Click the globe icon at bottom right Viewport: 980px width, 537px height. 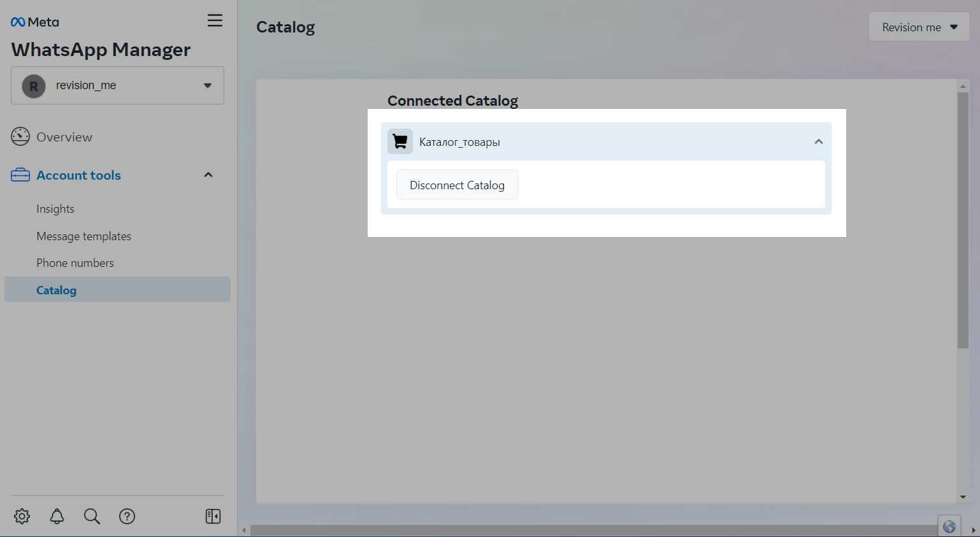949,526
